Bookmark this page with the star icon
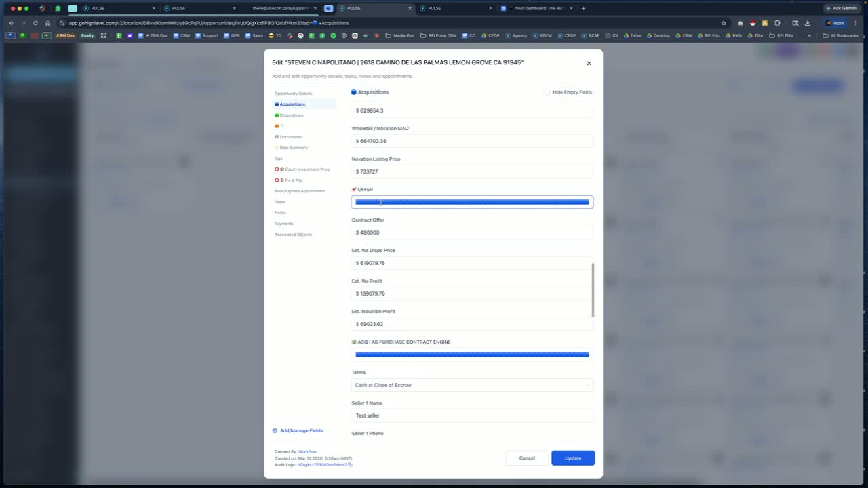Screen dimensions: 868x488 tap(724, 23)
